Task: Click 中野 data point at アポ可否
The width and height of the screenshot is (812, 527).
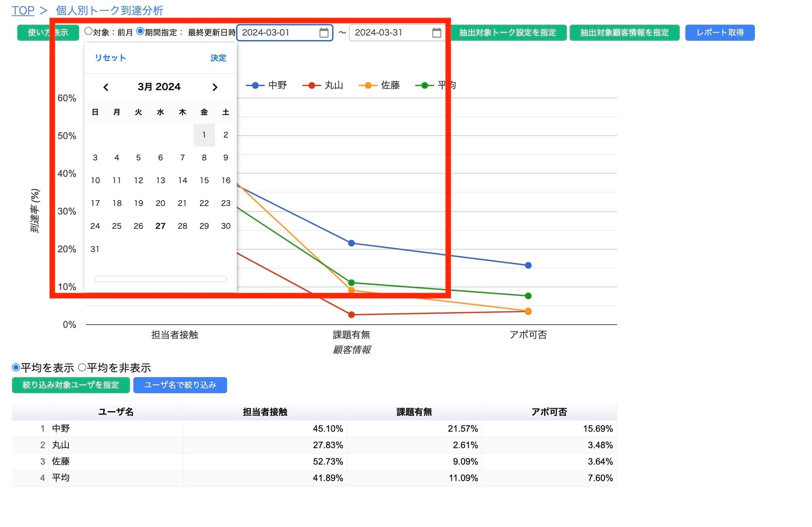Action: point(528,265)
